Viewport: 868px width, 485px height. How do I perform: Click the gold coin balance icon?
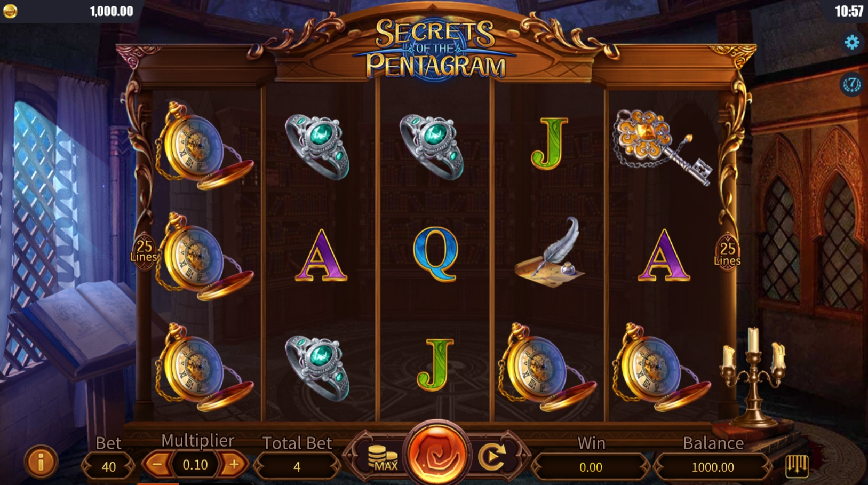click(x=10, y=11)
